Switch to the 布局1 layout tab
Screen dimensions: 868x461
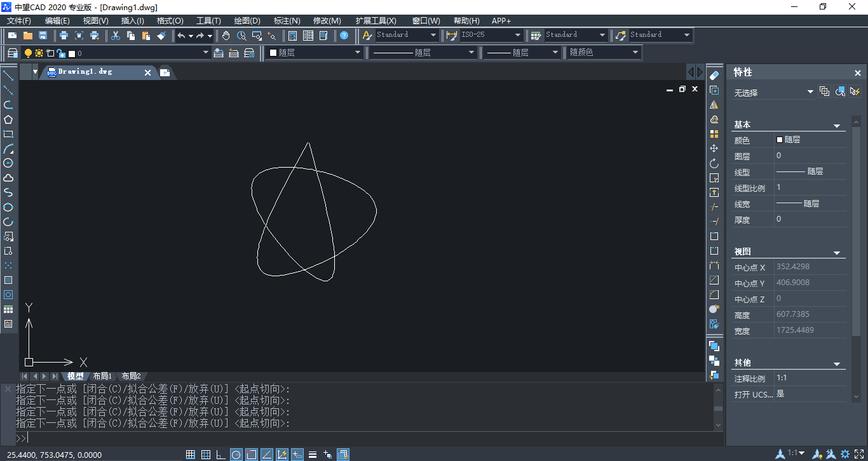[x=102, y=376]
